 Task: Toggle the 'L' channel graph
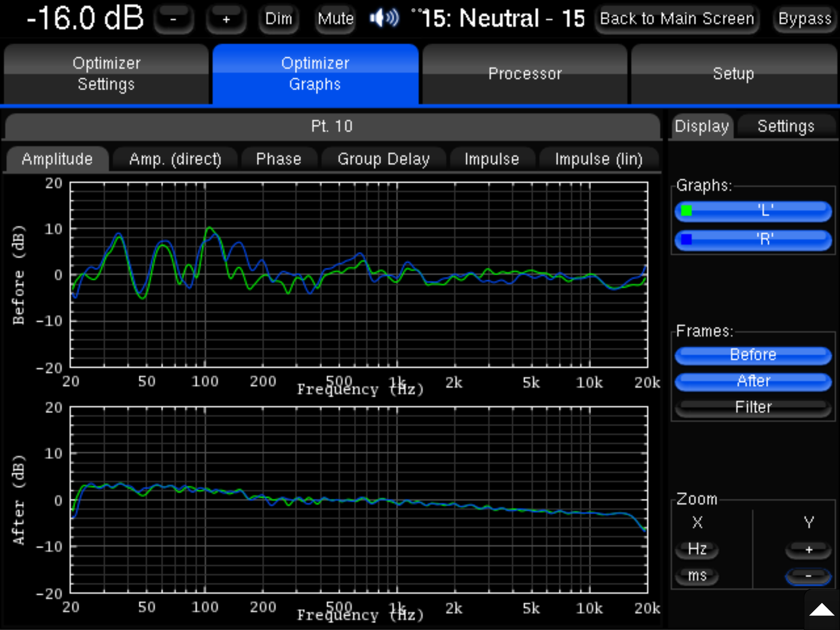(x=753, y=211)
